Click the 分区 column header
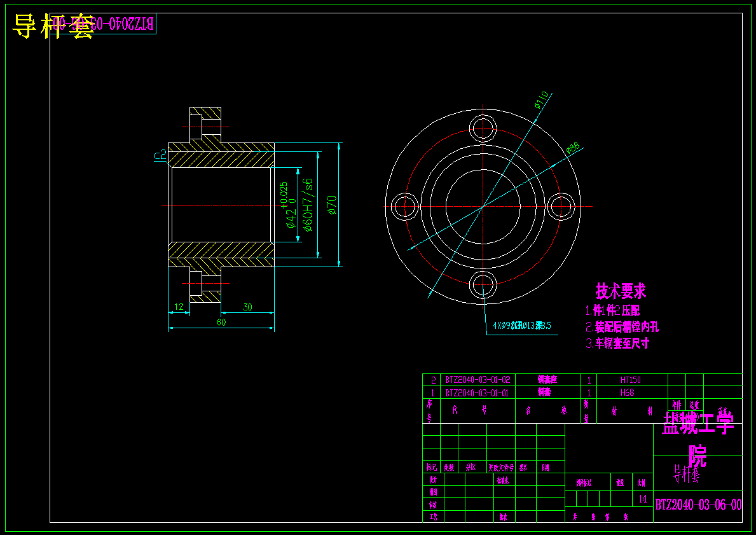Viewport: 756px width, 535px height. click(471, 467)
